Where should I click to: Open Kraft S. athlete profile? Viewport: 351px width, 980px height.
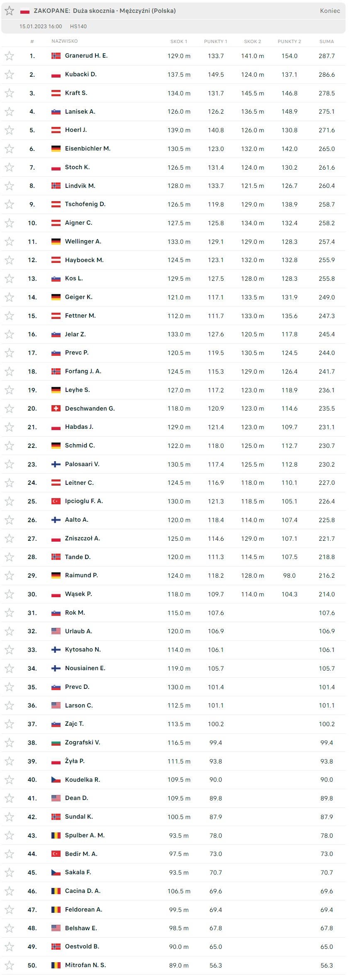(76, 93)
